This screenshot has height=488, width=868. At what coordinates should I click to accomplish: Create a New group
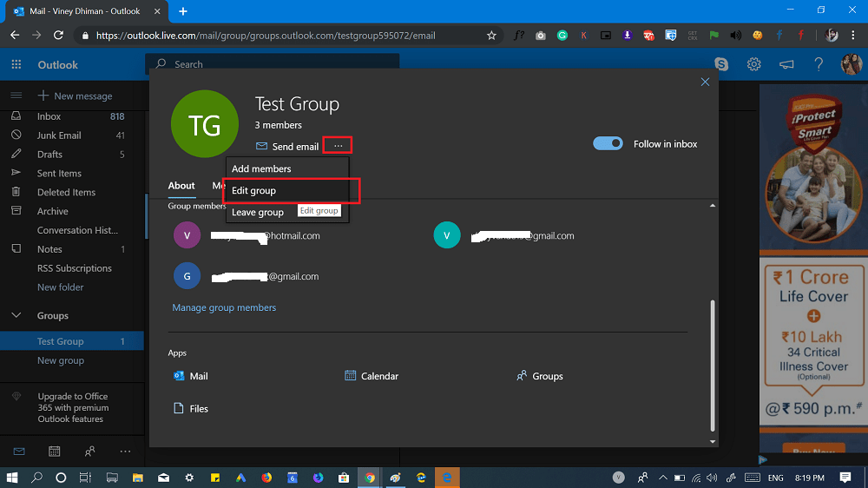[61, 360]
